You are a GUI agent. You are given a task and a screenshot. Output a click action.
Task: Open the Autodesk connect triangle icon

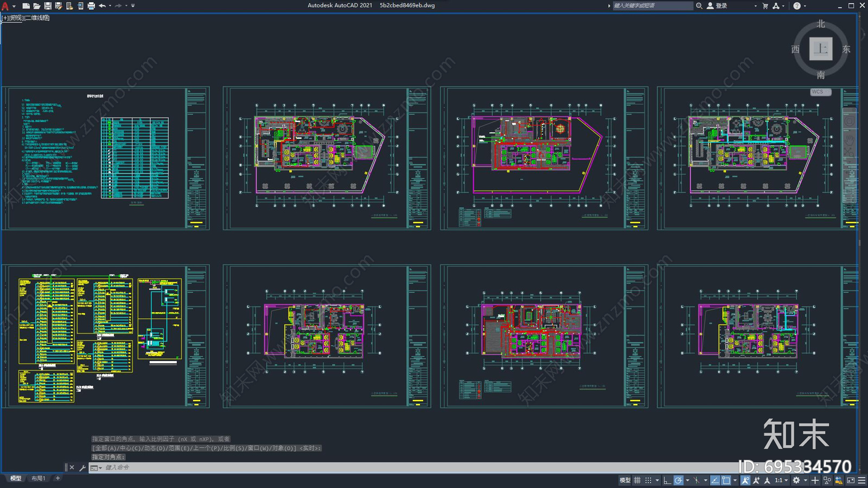pyautogui.click(x=776, y=5)
